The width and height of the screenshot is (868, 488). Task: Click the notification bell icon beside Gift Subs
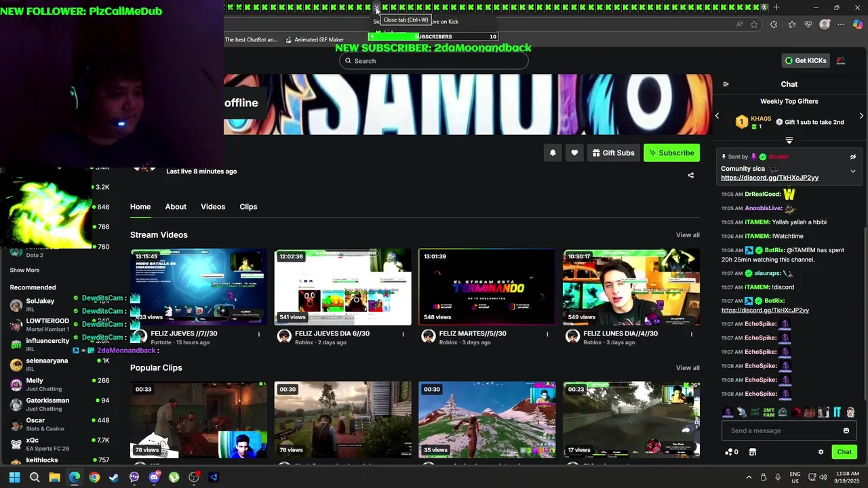pyautogui.click(x=553, y=153)
